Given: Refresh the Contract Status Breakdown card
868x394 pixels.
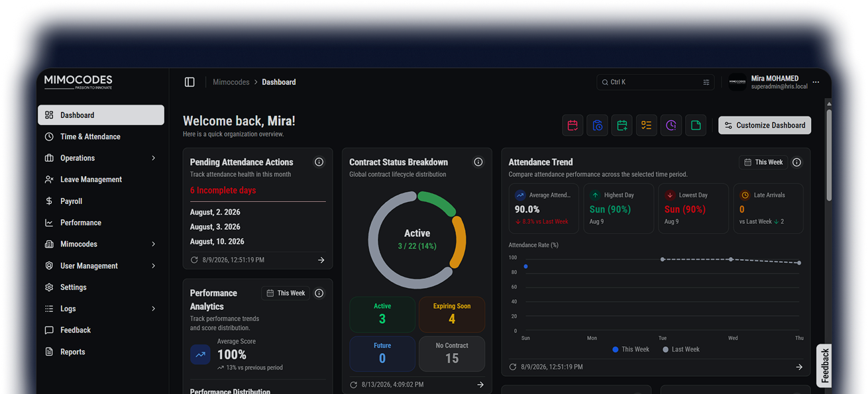Looking at the screenshot, I should [353, 385].
